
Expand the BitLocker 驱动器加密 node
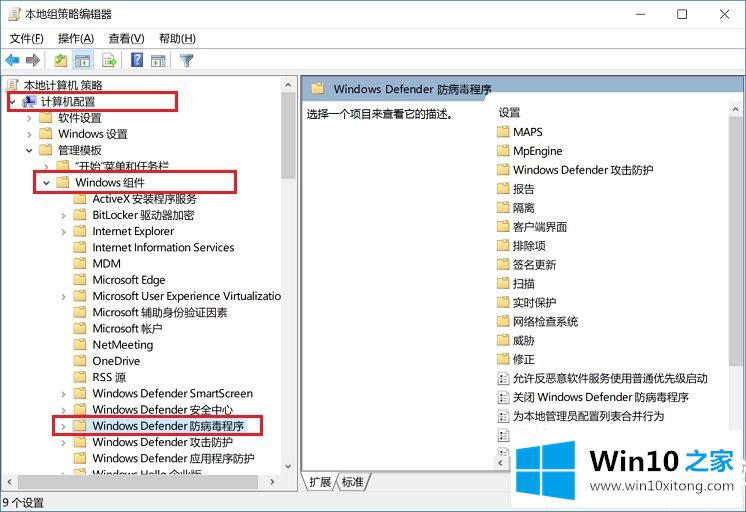[x=64, y=216]
